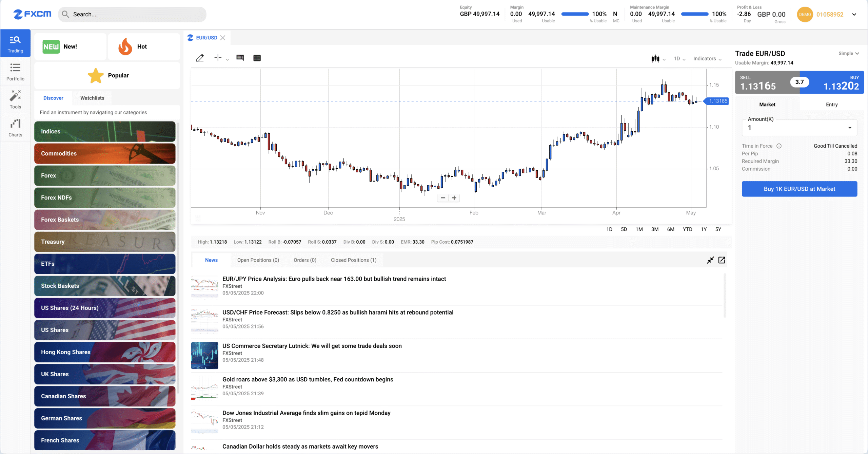Screen dimensions: 868x454
Task: Click the chart data list icon
Action: [257, 58]
